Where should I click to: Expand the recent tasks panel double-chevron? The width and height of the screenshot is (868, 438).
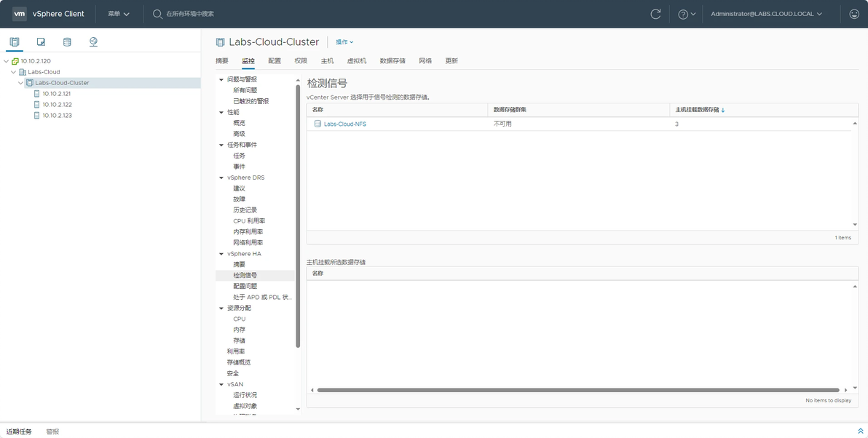(x=860, y=431)
